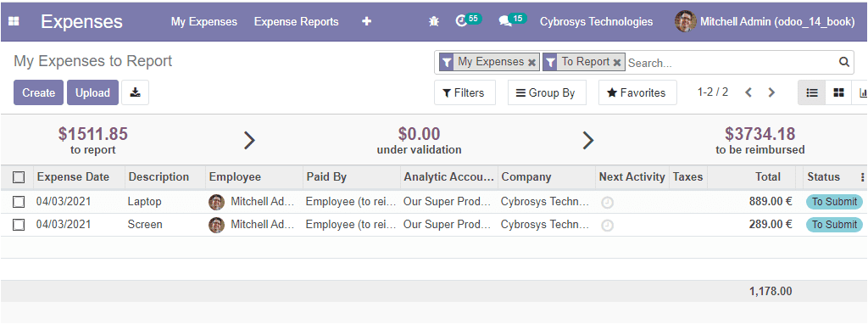Open the My Expenses menu
Image resolution: width=868 pixels, height=324 pixels.
[x=203, y=21]
